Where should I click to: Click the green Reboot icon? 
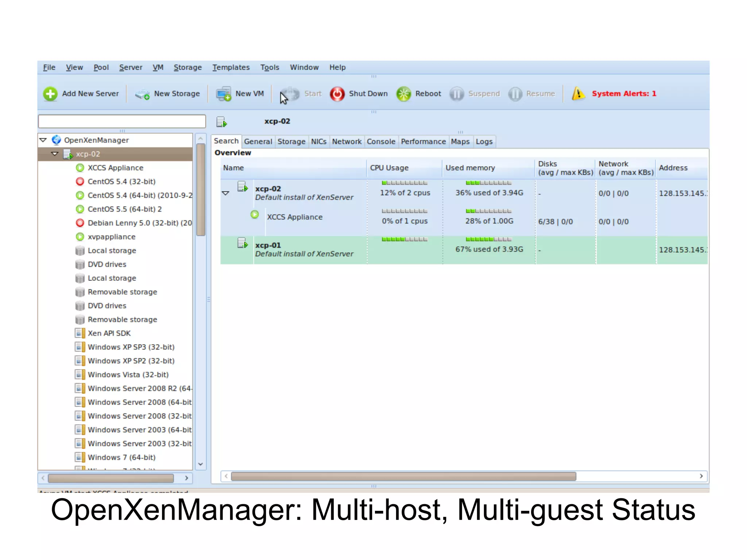[x=403, y=94]
